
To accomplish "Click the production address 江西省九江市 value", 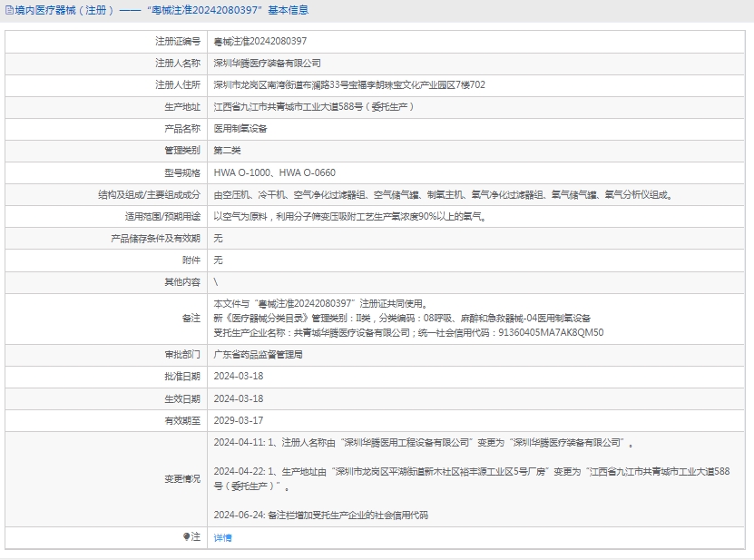I will tap(314, 107).
